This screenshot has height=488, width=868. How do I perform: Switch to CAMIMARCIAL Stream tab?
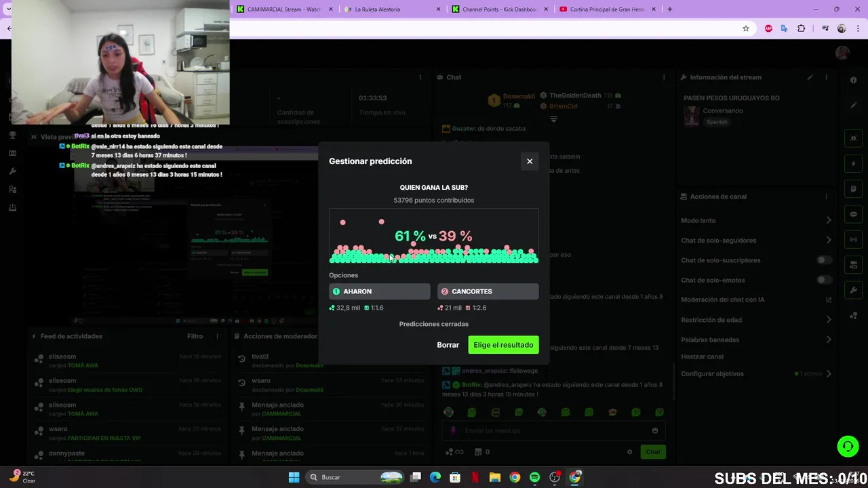click(285, 9)
